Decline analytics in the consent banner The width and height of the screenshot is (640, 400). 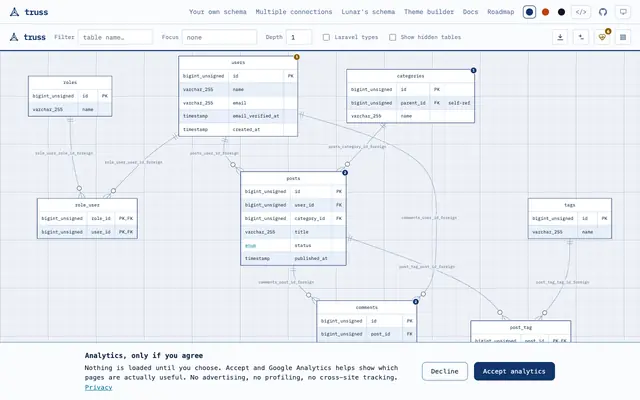[x=445, y=371]
